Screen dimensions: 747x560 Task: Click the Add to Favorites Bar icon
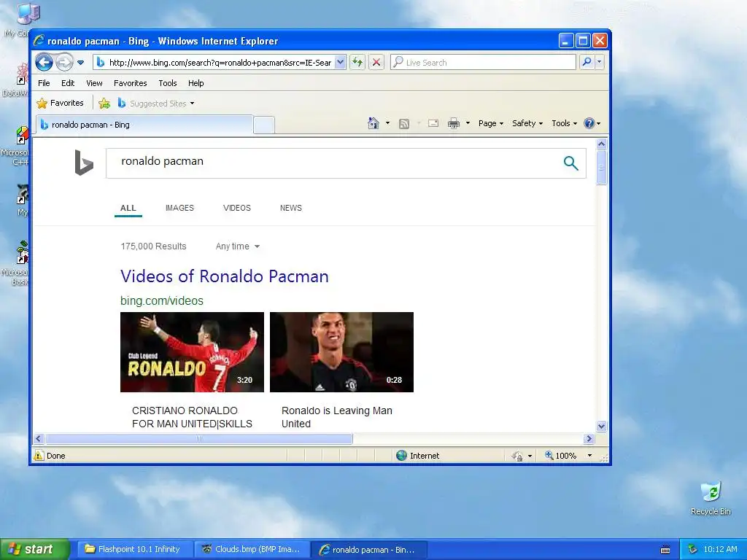[104, 103]
